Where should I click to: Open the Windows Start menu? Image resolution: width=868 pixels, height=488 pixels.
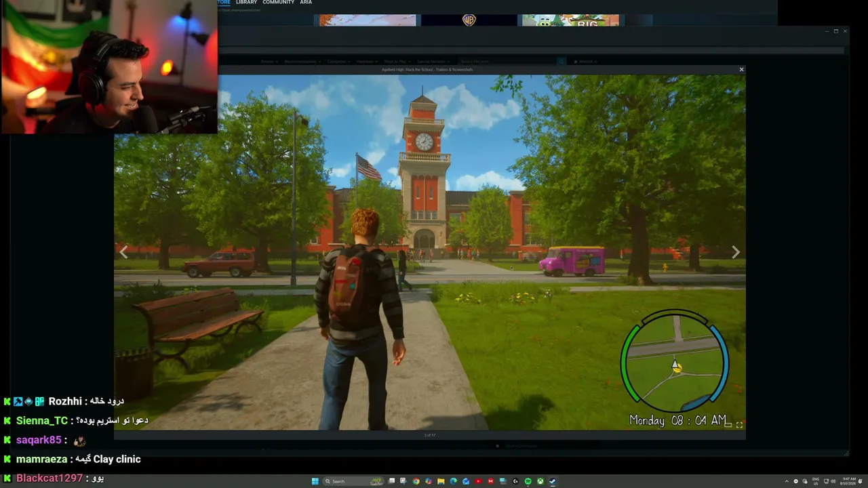click(315, 481)
